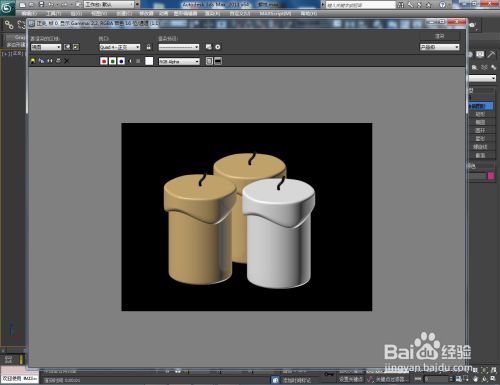Open the 渲染 (Rendering) menu
Image resolution: width=500 pixels, height=385 pixels.
point(212,13)
